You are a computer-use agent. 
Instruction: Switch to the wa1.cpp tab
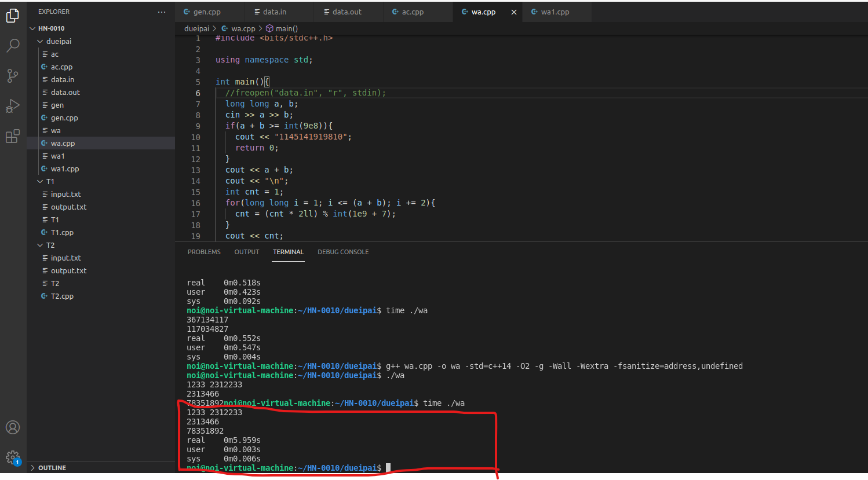(x=557, y=12)
